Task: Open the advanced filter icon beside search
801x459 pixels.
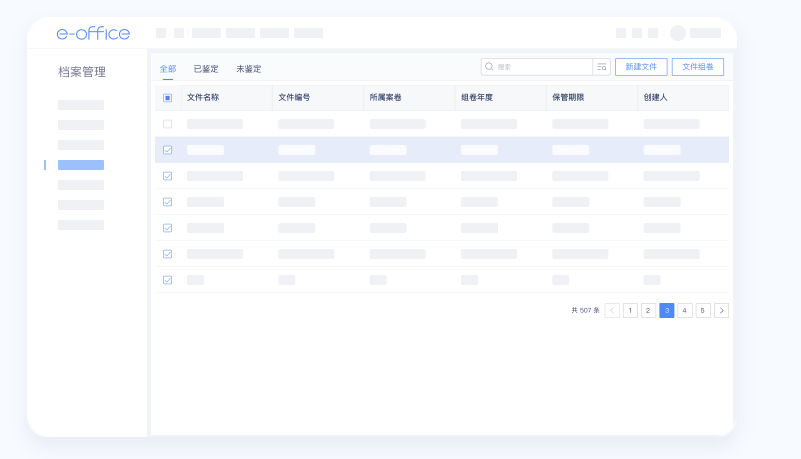Action: [602, 67]
